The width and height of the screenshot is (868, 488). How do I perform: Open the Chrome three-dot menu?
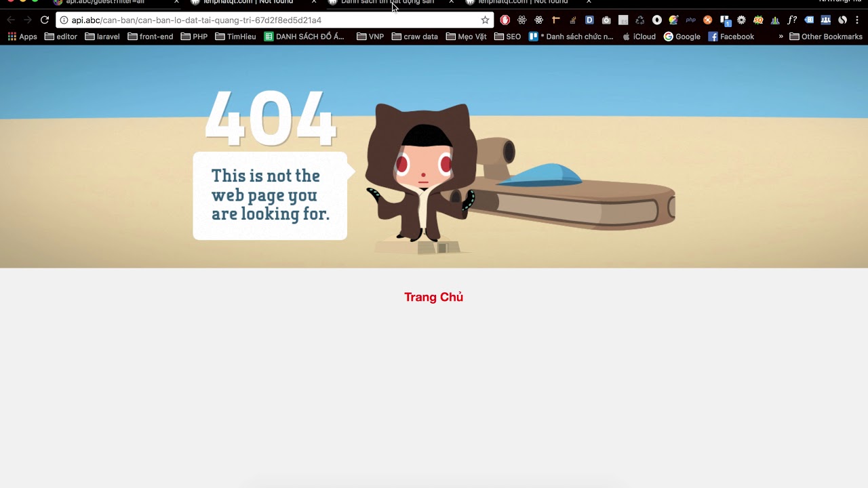click(x=857, y=20)
